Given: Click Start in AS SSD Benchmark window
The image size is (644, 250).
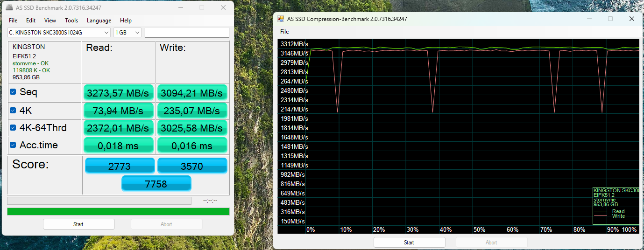Looking at the screenshot, I should pyautogui.click(x=78, y=224).
